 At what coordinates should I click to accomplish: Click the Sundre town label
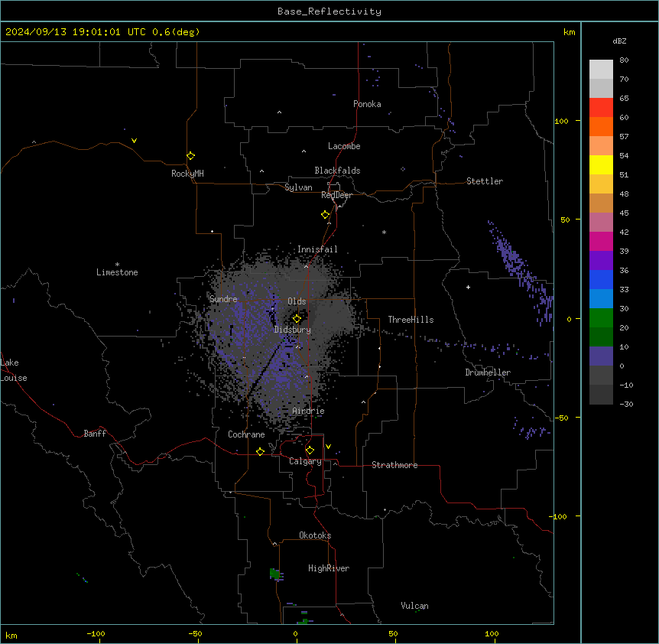click(x=223, y=299)
